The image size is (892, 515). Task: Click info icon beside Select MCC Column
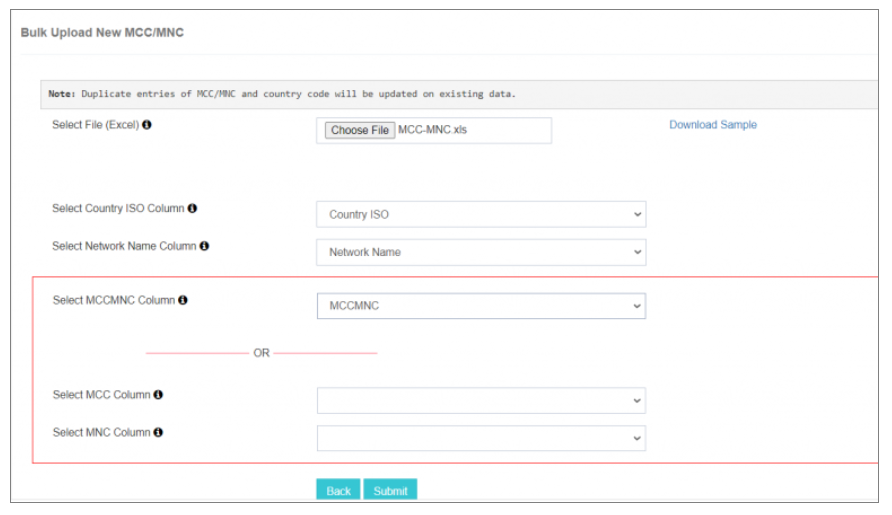point(158,395)
